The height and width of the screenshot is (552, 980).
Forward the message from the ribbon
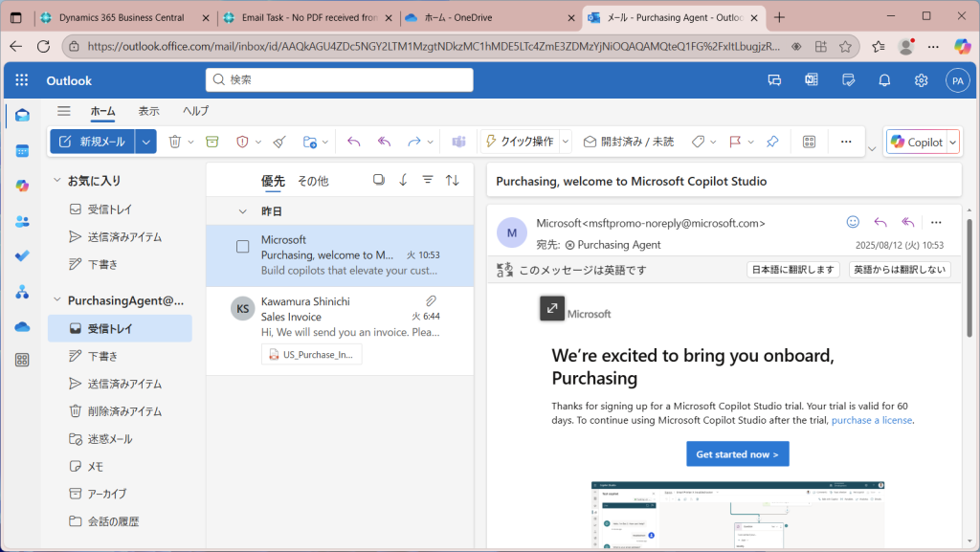point(413,142)
